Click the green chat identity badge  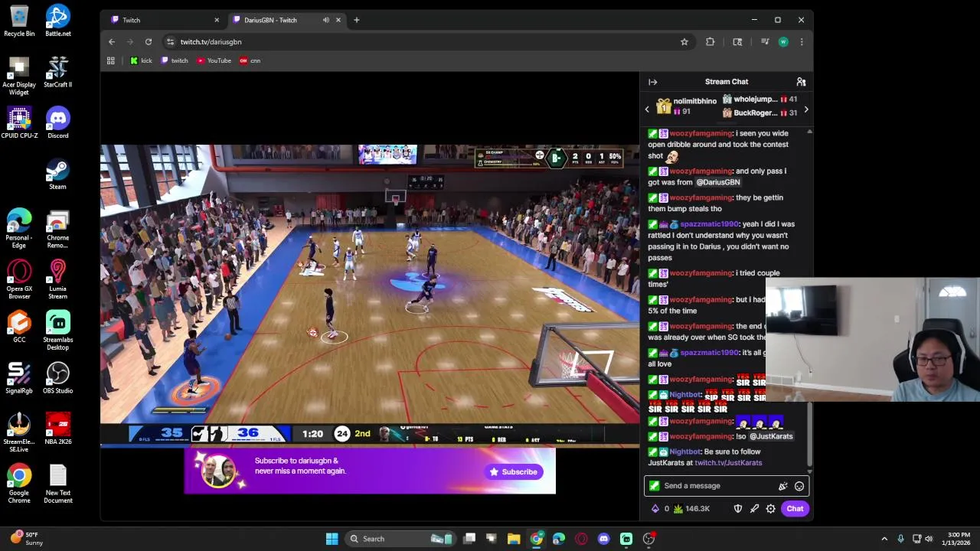(654, 486)
